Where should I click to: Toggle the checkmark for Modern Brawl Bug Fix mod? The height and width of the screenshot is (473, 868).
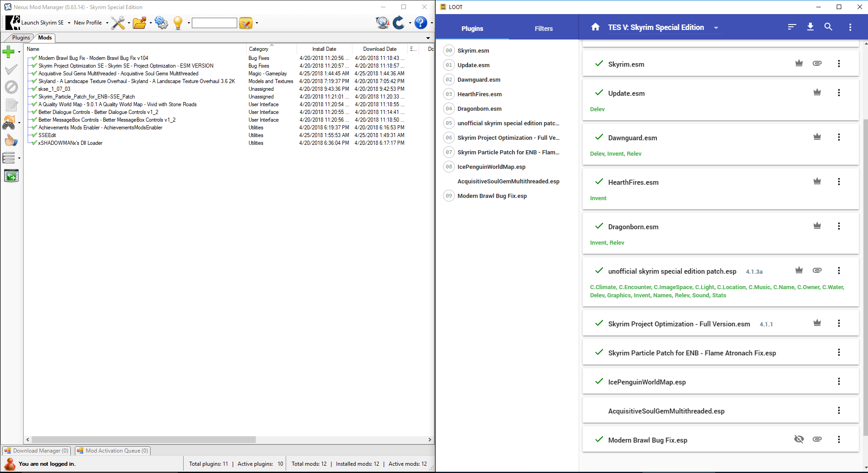34,58
